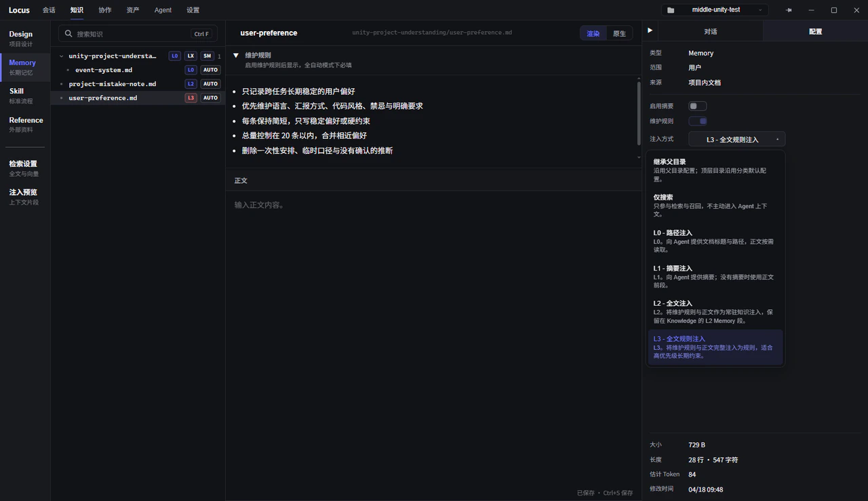868x501 pixels.
Task: Click the rule line 总量控制在 20 条以内
Action: click(304, 136)
